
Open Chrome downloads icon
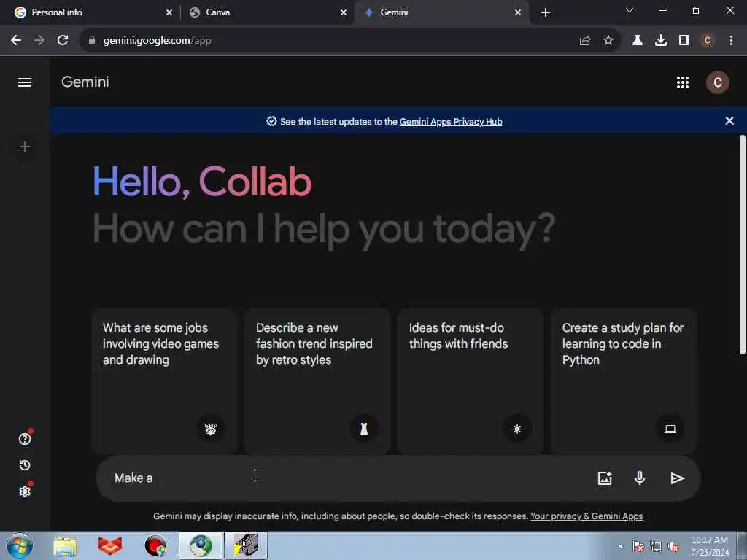[x=661, y=41]
